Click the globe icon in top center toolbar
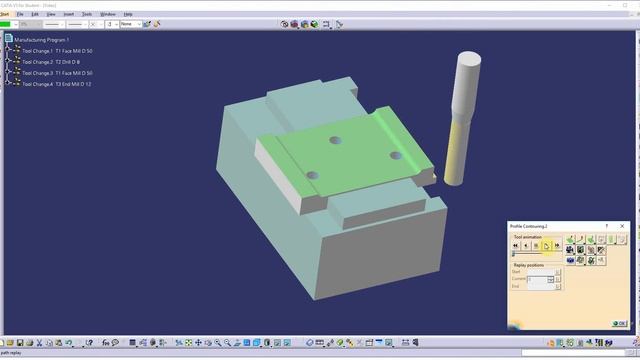The image size is (640, 360). tap(314, 24)
